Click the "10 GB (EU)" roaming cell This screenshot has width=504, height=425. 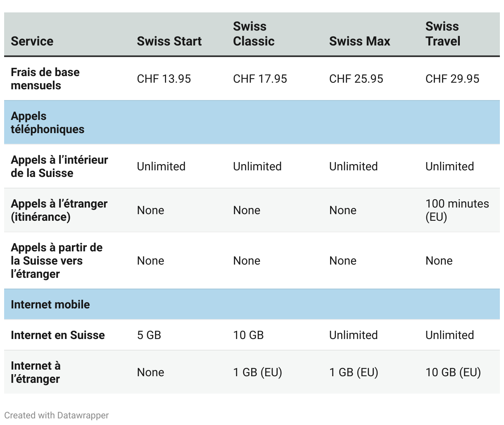(453, 372)
